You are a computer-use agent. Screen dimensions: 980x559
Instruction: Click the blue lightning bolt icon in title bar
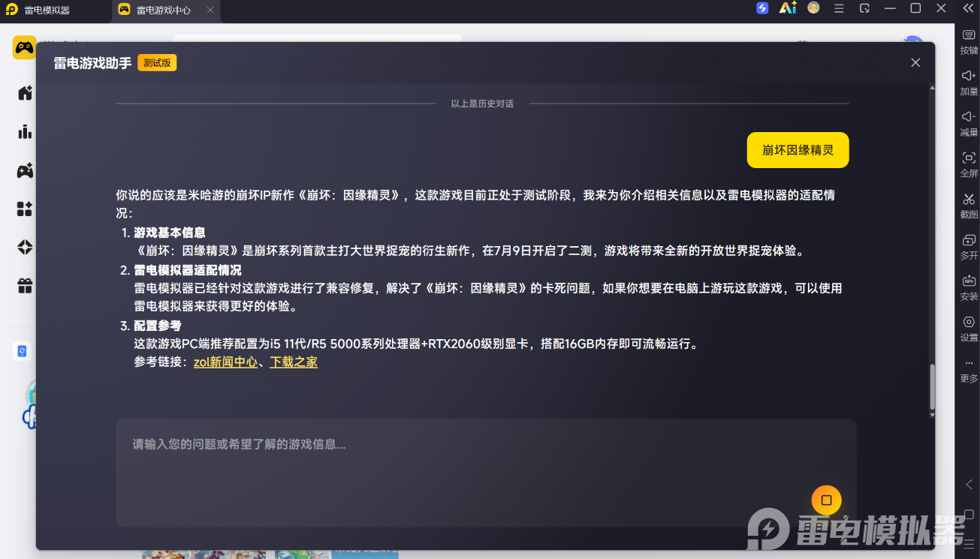[762, 8]
